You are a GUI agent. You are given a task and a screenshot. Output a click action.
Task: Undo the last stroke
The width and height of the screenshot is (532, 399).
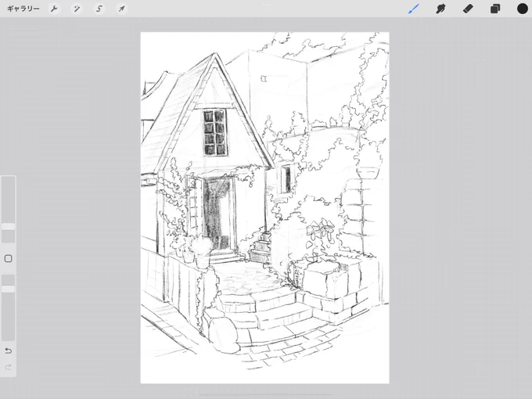pyautogui.click(x=8, y=350)
